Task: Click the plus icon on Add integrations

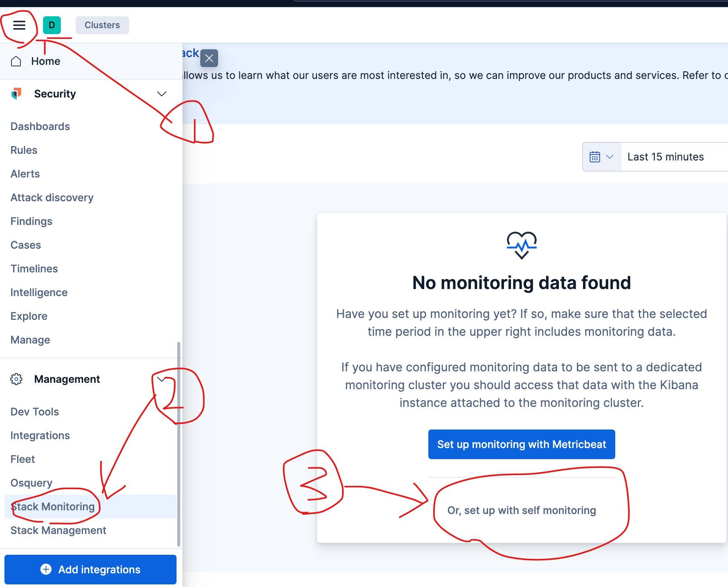Action: click(46, 569)
